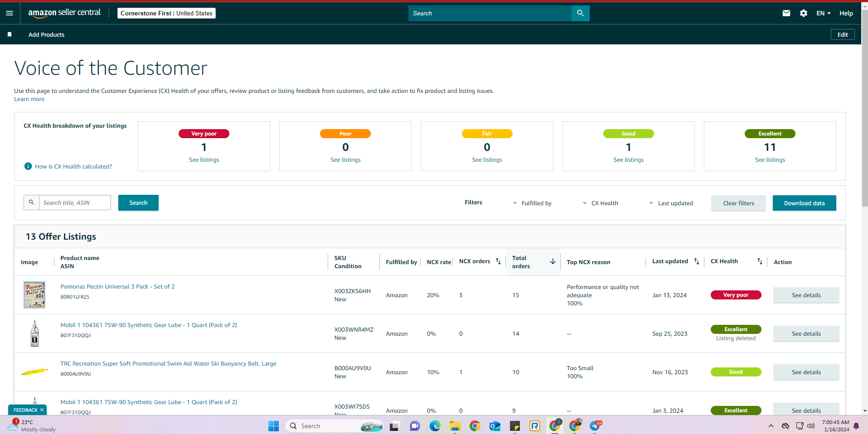Open Telegram from the taskbar
868x434 pixels.
595,426
